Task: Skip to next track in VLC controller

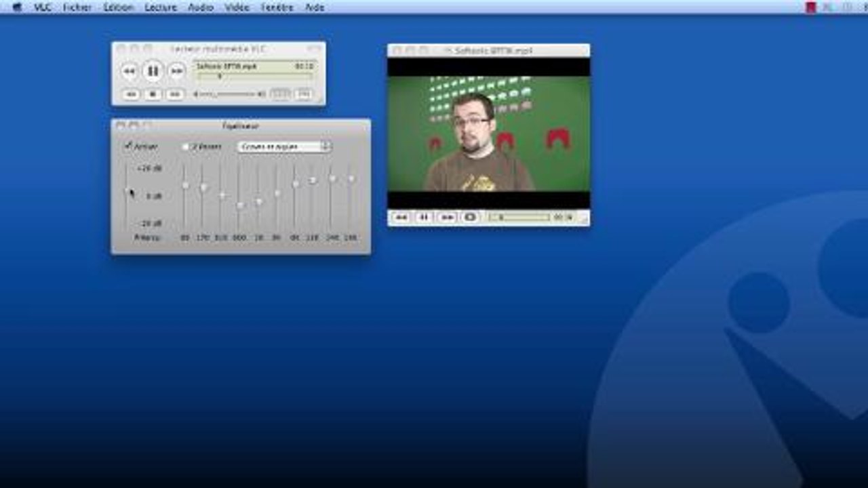Action: (175, 94)
